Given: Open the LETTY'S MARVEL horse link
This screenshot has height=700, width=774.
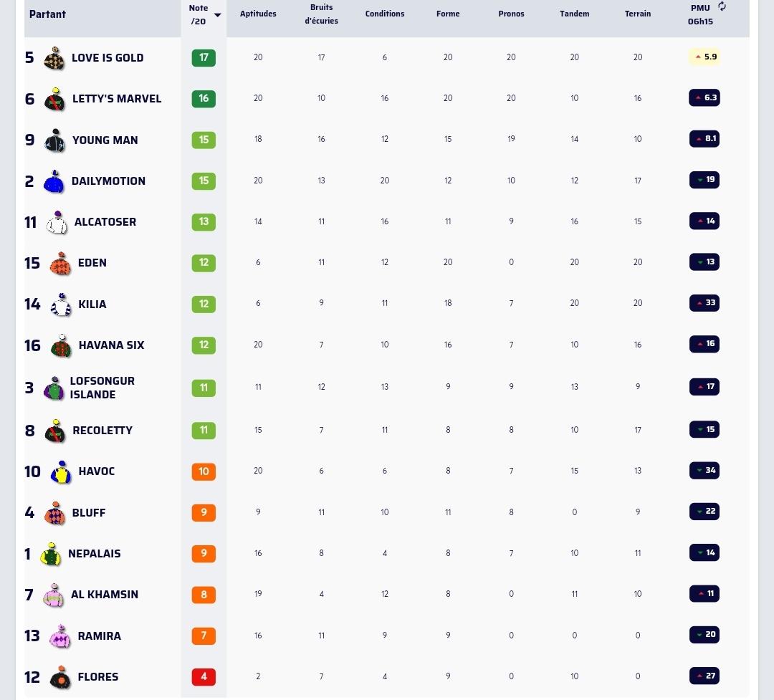Looking at the screenshot, I should 117,99.
